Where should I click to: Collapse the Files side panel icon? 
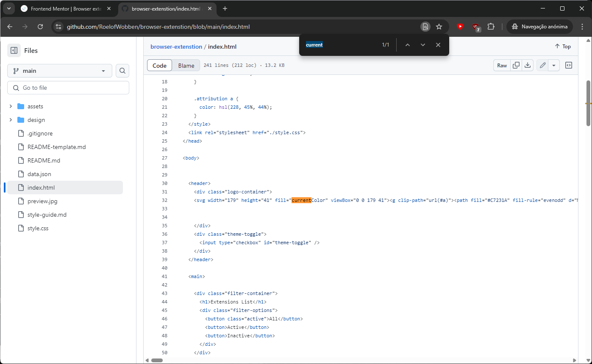[14, 50]
